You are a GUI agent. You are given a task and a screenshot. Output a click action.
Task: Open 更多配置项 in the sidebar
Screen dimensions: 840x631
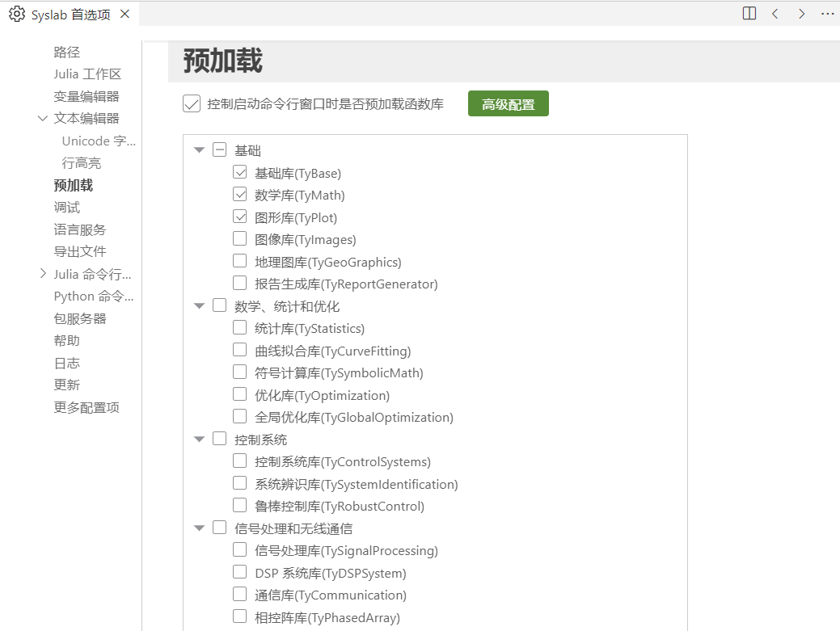click(87, 407)
